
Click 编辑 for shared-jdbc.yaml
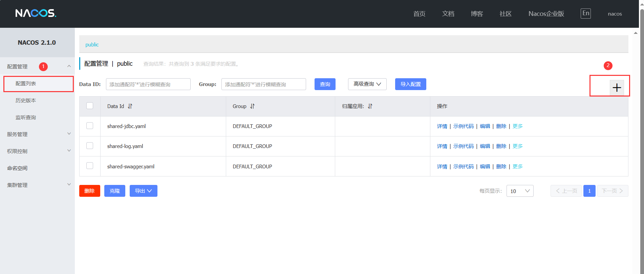(x=485, y=126)
